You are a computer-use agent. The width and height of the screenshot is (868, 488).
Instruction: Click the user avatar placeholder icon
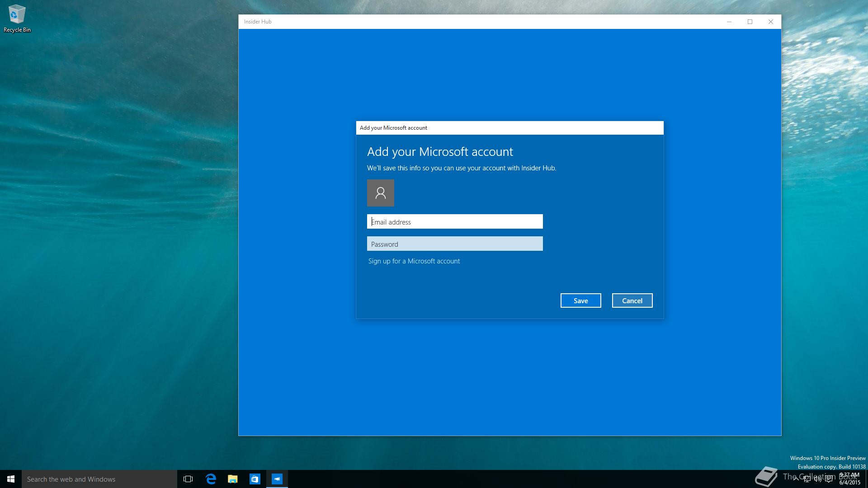381,193
